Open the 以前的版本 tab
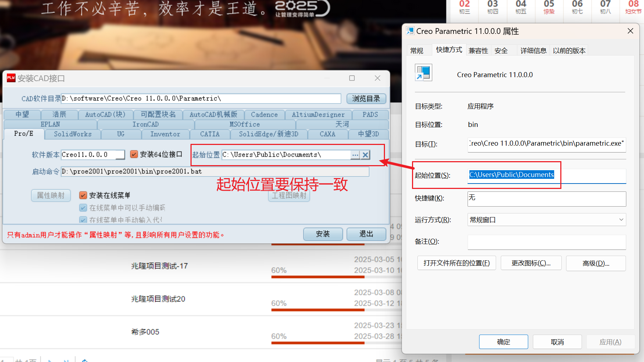 tap(569, 50)
